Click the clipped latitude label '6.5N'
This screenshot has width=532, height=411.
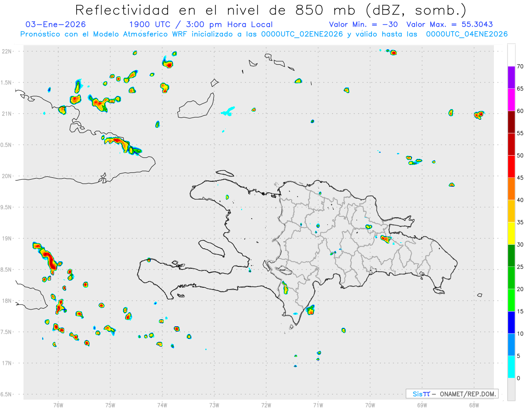pyautogui.click(x=6, y=394)
